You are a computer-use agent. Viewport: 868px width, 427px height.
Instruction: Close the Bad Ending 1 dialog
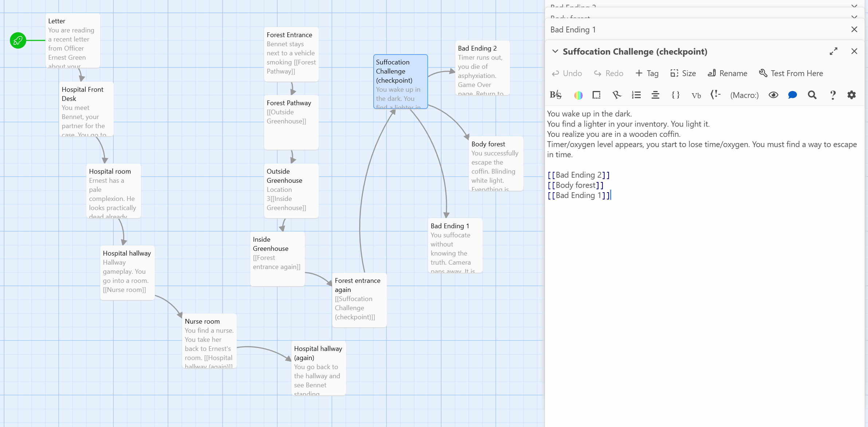854,29
